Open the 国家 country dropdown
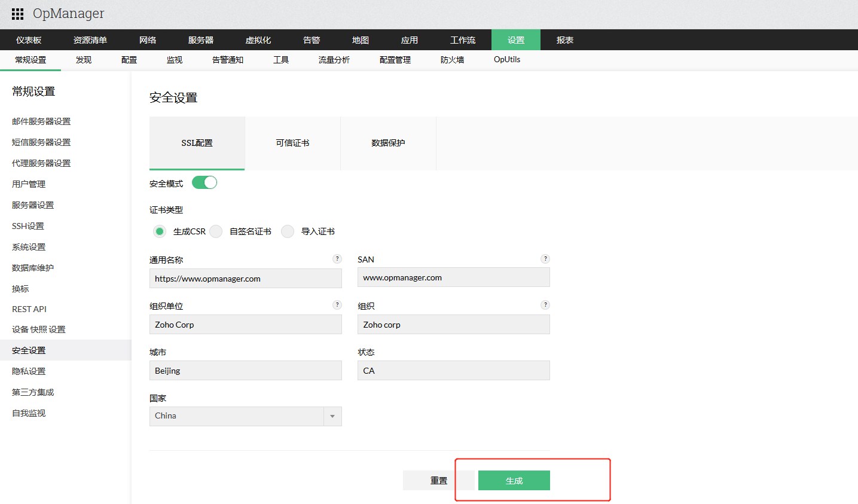Viewport: 858px width, 504px height. click(x=332, y=416)
